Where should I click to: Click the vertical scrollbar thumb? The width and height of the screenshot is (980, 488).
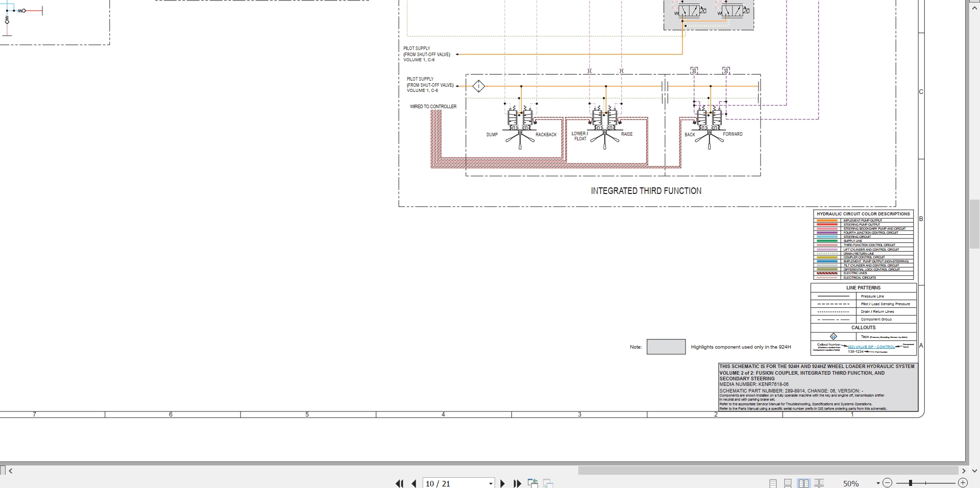point(974,224)
